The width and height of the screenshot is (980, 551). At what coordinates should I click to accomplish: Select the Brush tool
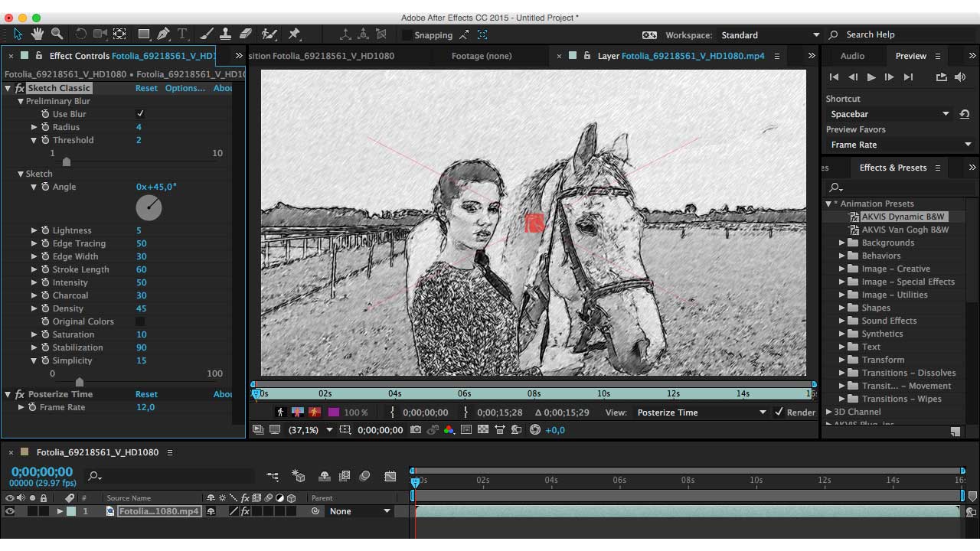(207, 34)
